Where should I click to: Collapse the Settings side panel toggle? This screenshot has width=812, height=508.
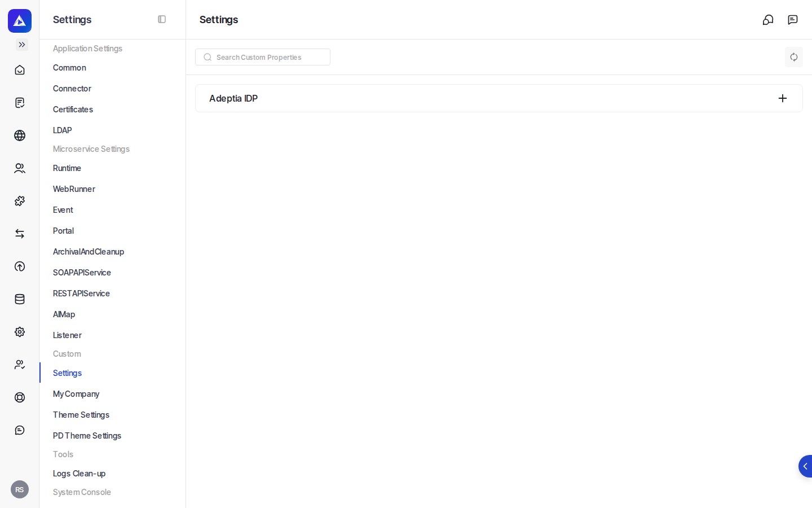coord(162,19)
